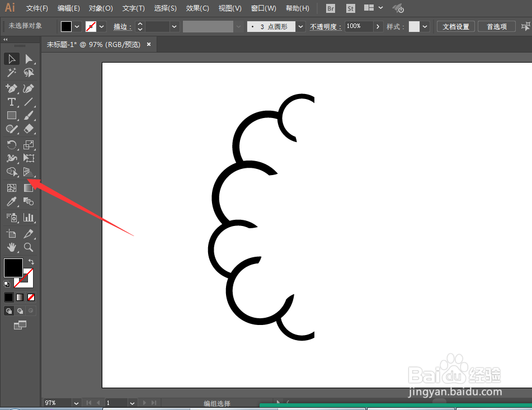Select the Perspective Grid tool indicated by arrow
Viewport: 532px width, 410px height.
[x=29, y=172]
